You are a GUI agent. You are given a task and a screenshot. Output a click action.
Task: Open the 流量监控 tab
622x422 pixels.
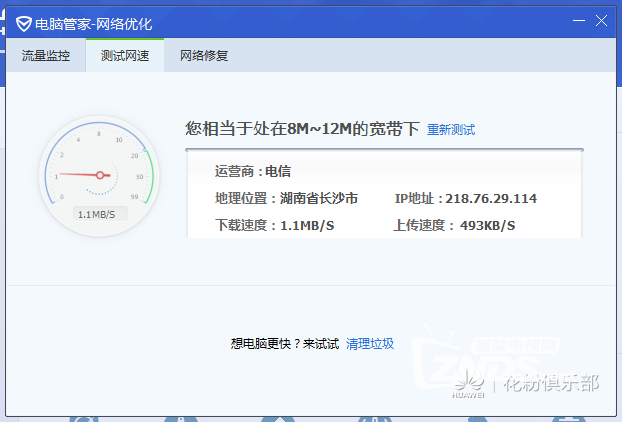[x=46, y=56]
